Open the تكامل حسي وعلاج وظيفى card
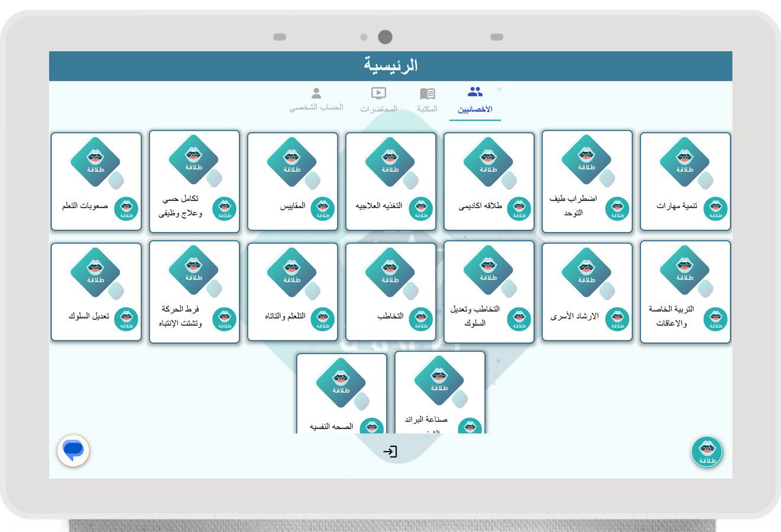 click(195, 181)
